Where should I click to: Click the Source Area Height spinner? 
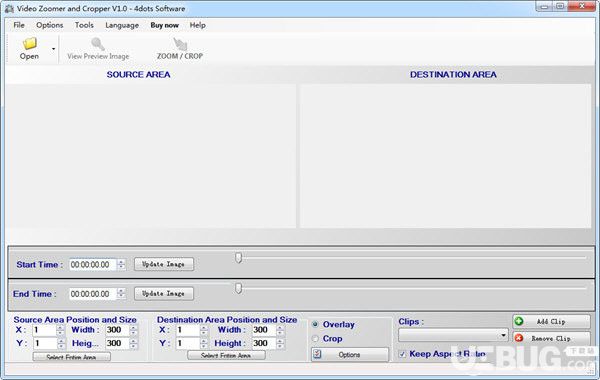click(x=134, y=344)
